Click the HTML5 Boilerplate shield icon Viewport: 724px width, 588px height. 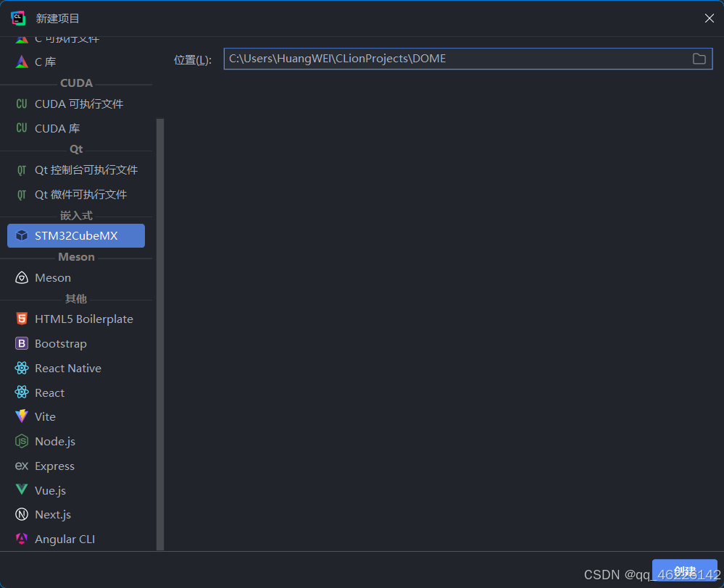point(22,319)
